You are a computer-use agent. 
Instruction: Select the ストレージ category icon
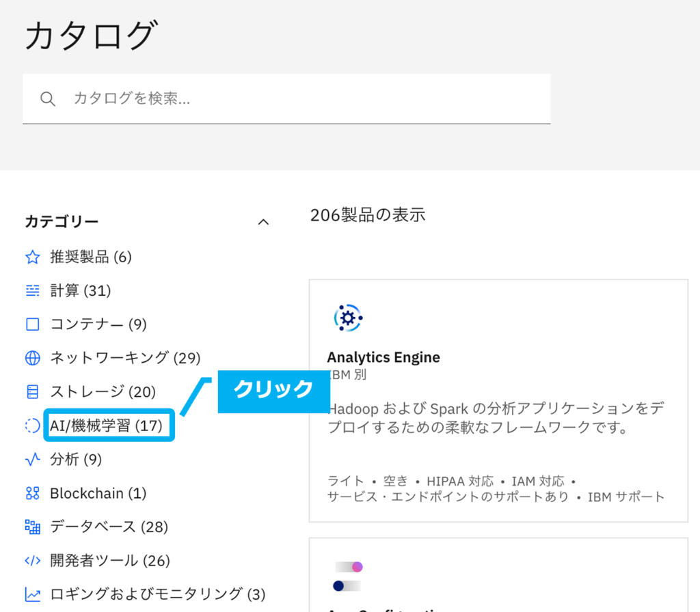point(32,391)
